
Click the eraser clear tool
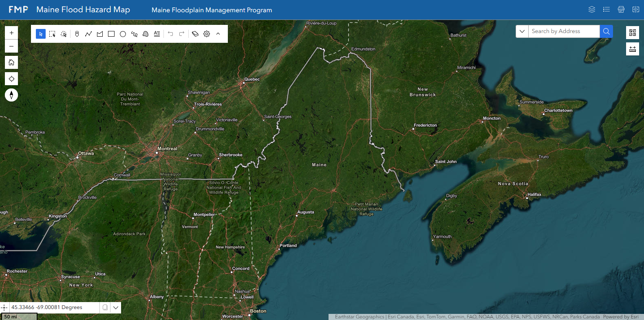(195, 34)
